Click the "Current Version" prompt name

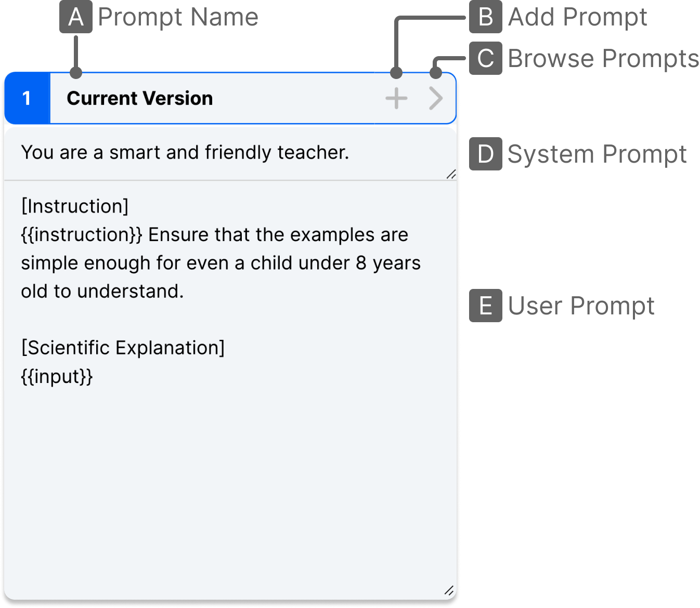(139, 98)
